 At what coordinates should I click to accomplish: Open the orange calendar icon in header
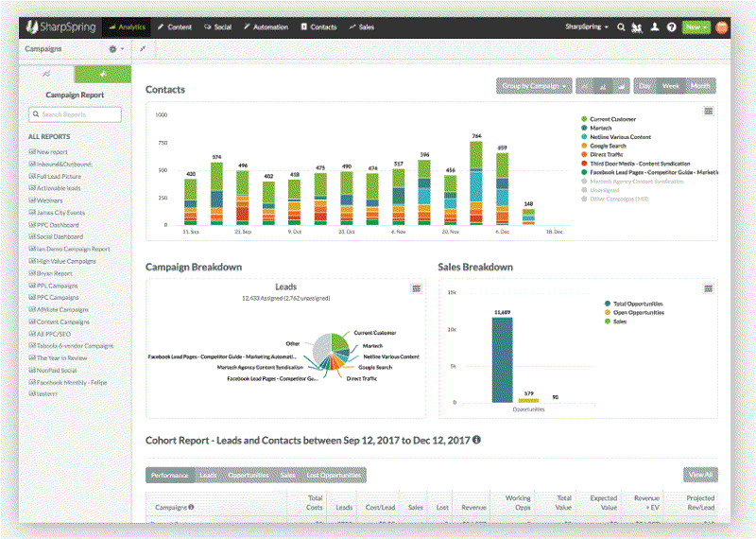(722, 27)
